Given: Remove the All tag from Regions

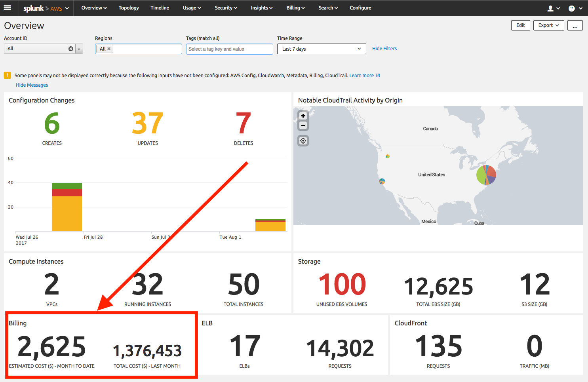Looking at the screenshot, I should (109, 49).
